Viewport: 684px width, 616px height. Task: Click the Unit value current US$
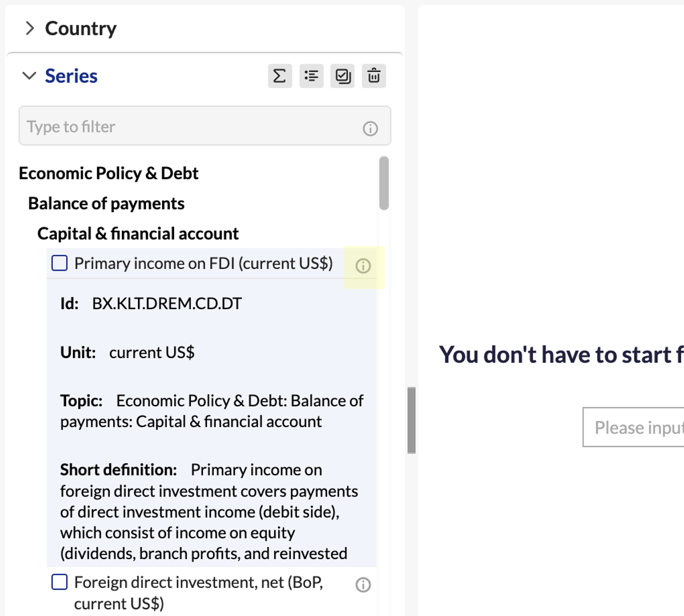click(x=152, y=352)
